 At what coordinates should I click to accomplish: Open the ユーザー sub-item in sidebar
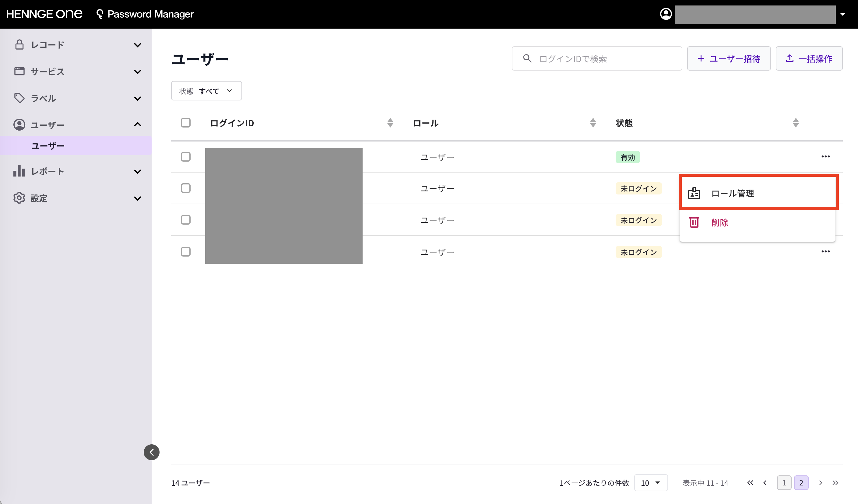tap(76, 146)
